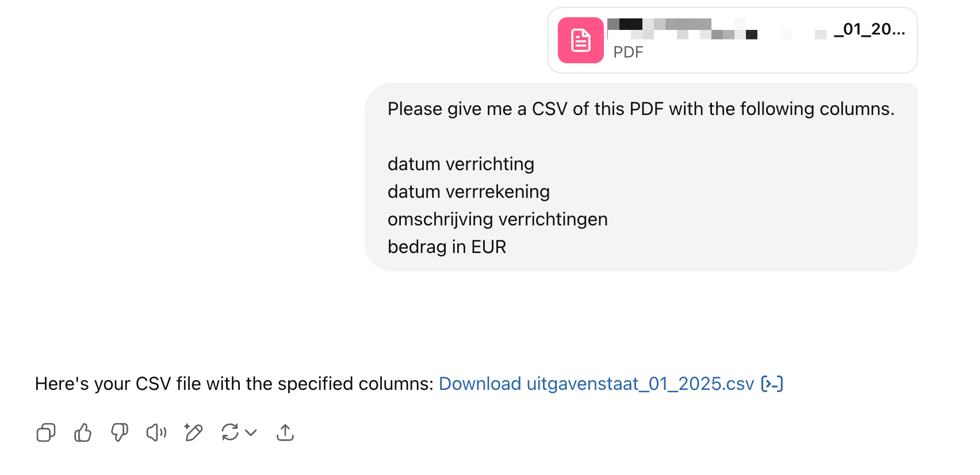
Task: Click the thumbs up icon
Action: pos(83,432)
